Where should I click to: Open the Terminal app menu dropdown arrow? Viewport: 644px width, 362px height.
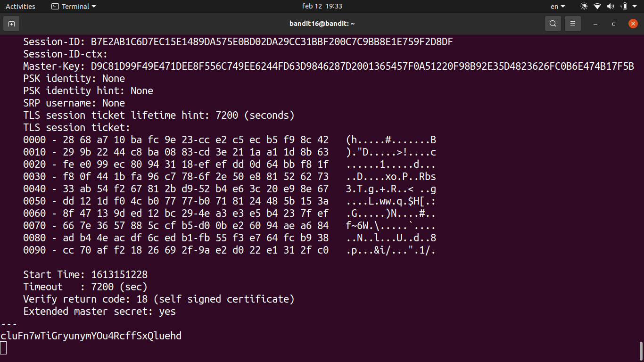pos(94,7)
